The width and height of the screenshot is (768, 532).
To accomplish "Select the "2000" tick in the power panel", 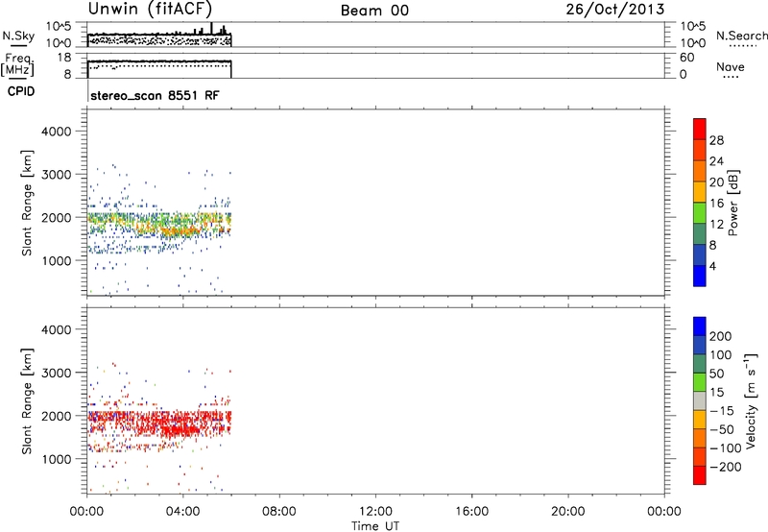I will click(x=57, y=217).
